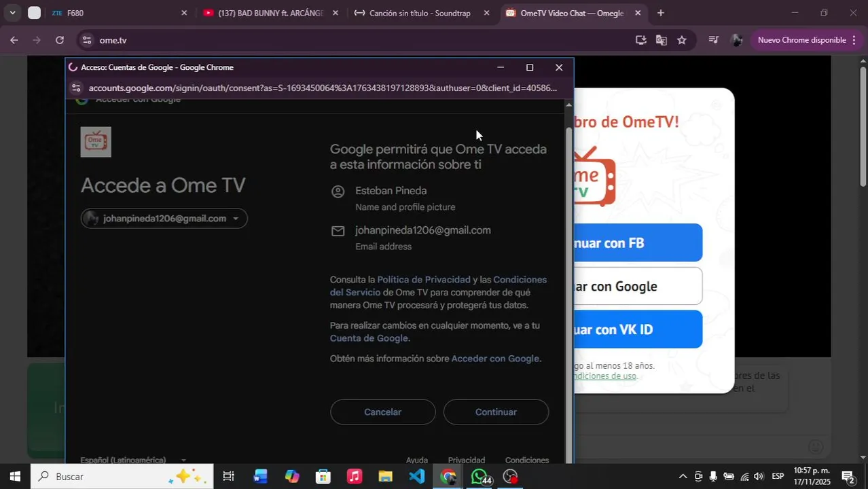Click the popup window address bar URL
The width and height of the screenshot is (868, 489).
323,88
